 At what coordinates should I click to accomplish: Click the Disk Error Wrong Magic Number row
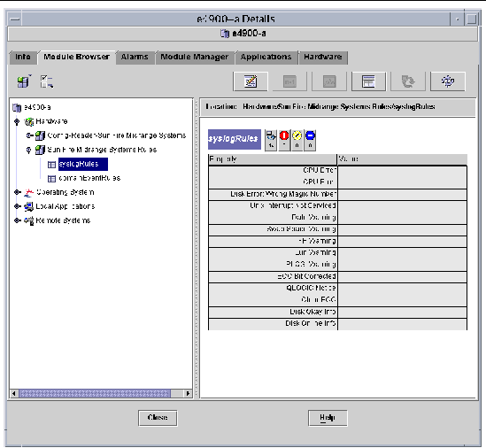[337, 195]
